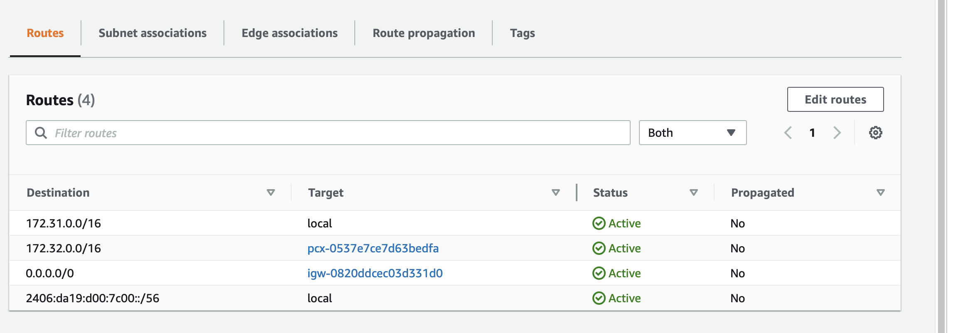Switch to Subnet associations tab
This screenshot has width=980, height=333.
152,33
